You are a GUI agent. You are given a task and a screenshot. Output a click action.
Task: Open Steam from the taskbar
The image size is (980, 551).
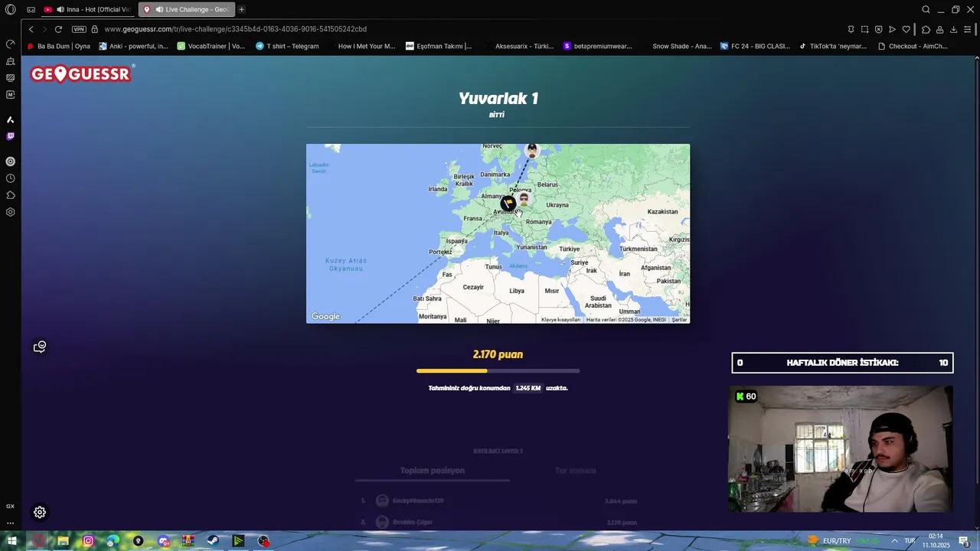point(213,541)
